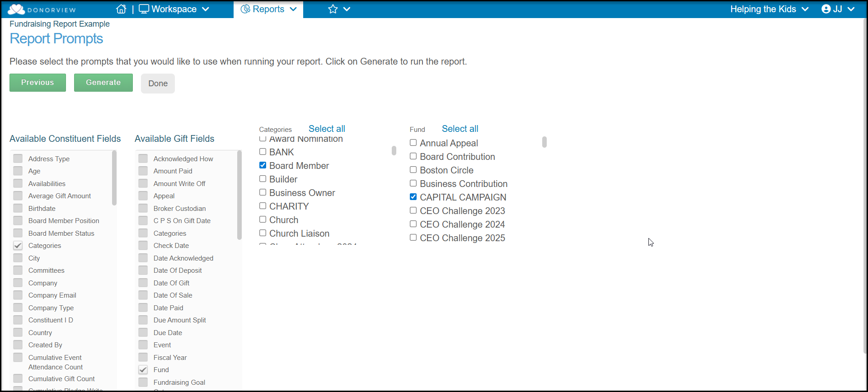Image resolution: width=868 pixels, height=392 pixels.
Task: Click the DonorView logo
Action: pyautogui.click(x=42, y=9)
